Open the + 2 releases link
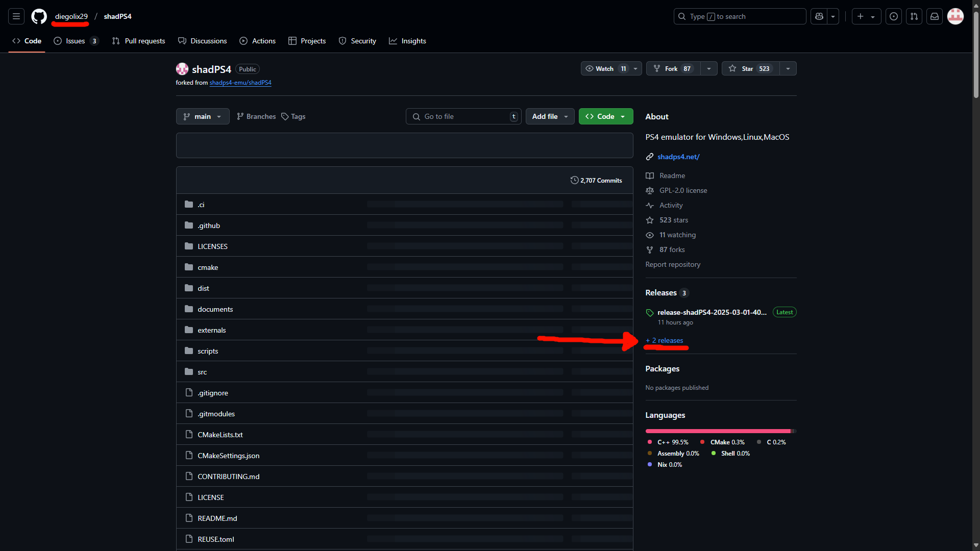Viewport: 980px width, 551px height. pos(665,340)
